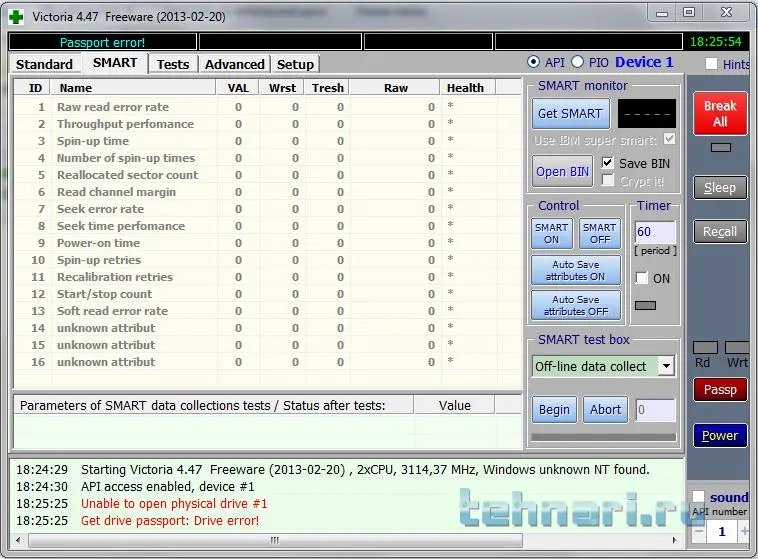Screen dimensions: 758x559
Task: Select the PIO access mode radio button
Action: coord(577,62)
